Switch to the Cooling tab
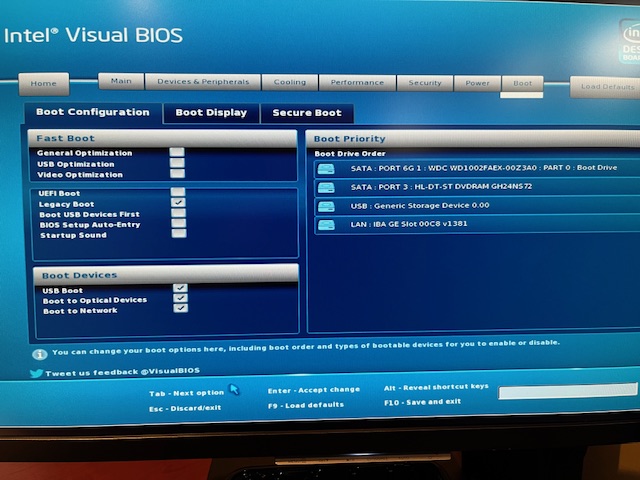 point(290,82)
